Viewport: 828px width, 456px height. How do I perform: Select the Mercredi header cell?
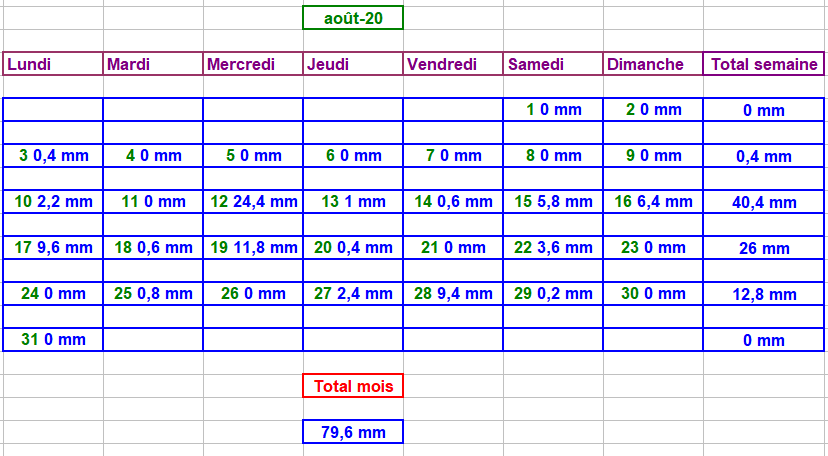click(253, 64)
